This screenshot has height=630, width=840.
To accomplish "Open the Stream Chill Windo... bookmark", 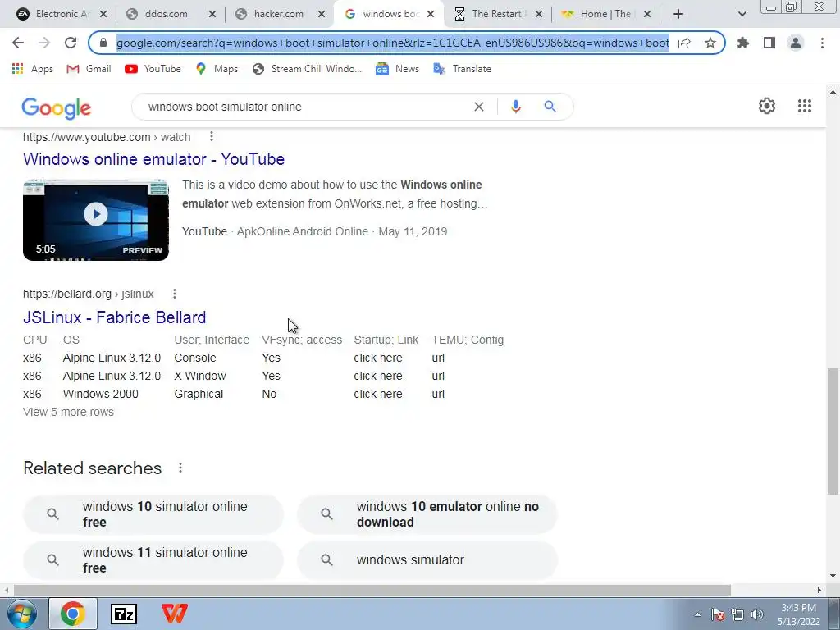I will coord(308,69).
